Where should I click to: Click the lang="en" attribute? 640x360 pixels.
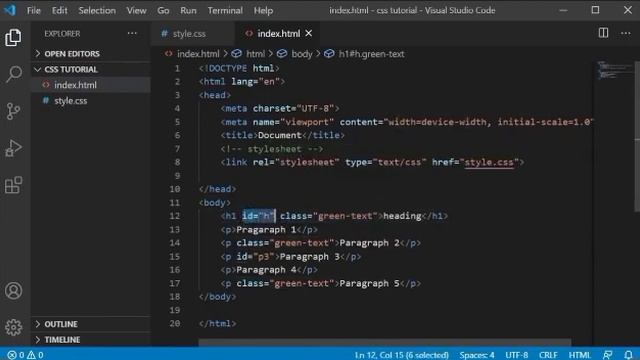tap(256, 82)
